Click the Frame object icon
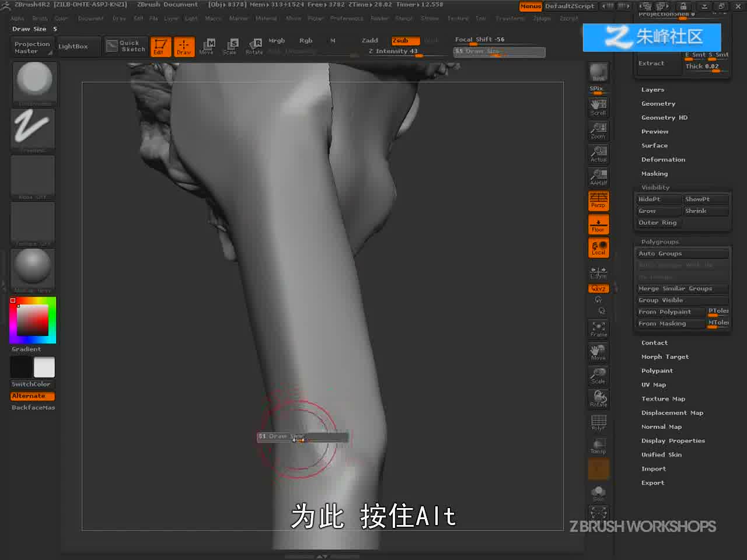This screenshot has height=560, width=747. (x=598, y=329)
